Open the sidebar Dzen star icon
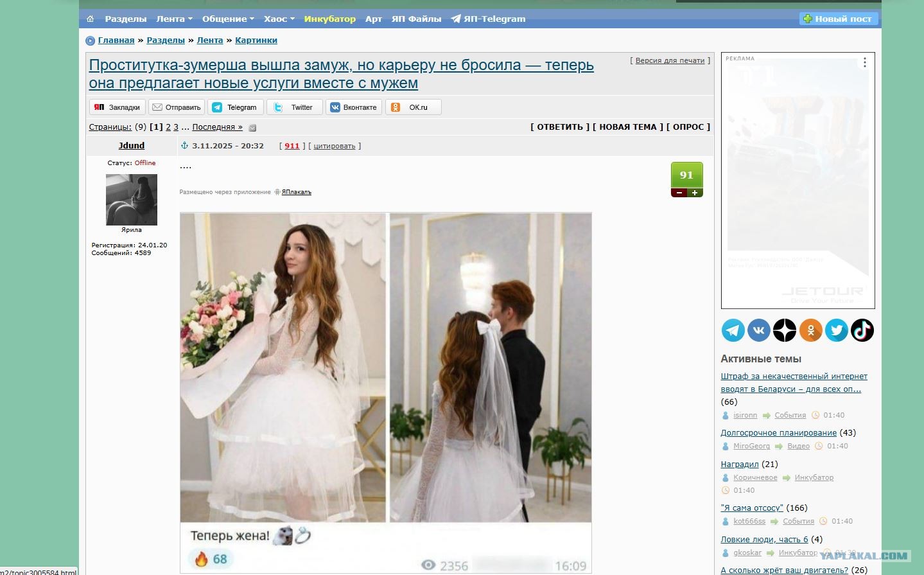924x575 pixels. [785, 330]
